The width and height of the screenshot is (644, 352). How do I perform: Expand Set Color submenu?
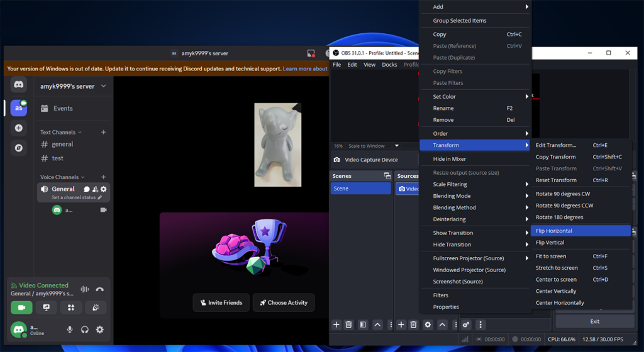pyautogui.click(x=475, y=96)
